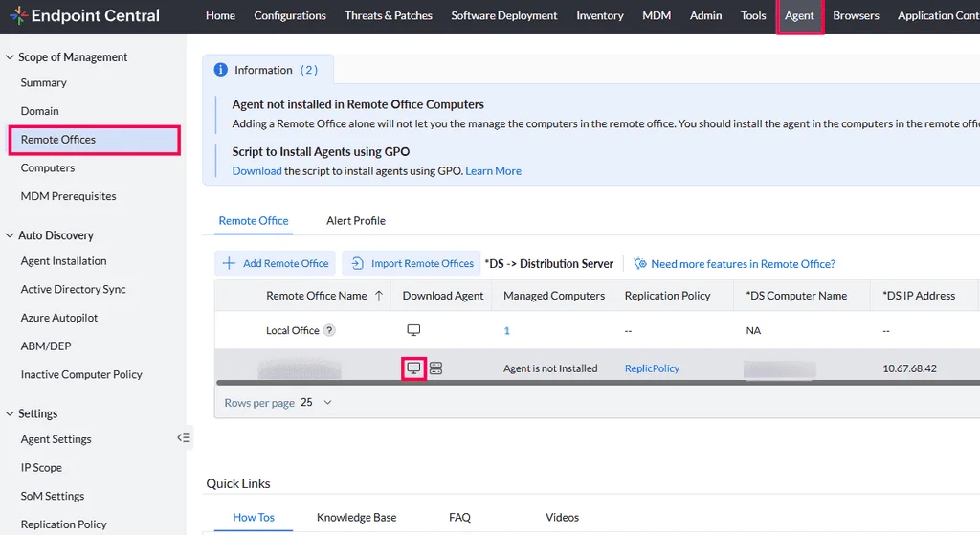Image resolution: width=980 pixels, height=535 pixels.
Task: Open Replication Policy in sidebar
Action: pyautogui.click(x=63, y=524)
